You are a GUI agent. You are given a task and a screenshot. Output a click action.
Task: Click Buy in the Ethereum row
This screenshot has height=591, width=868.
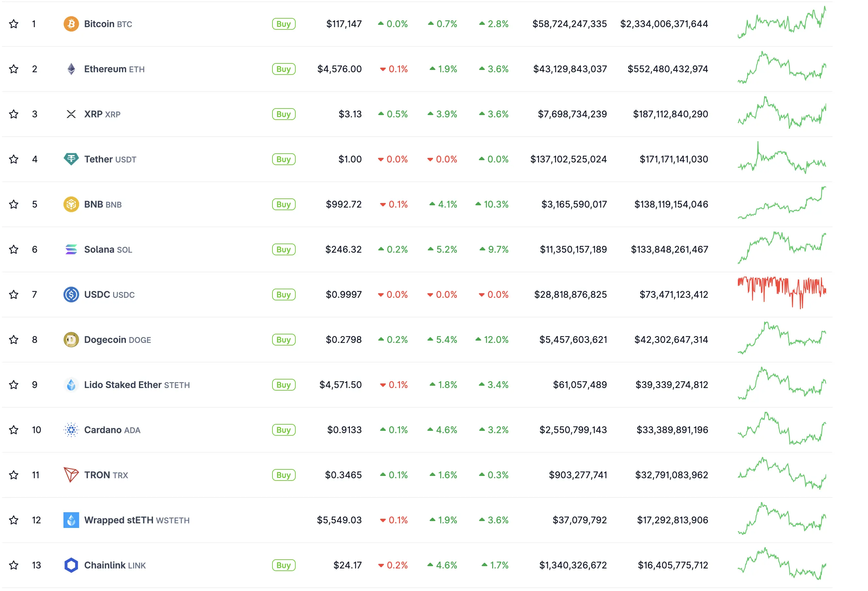coord(284,69)
